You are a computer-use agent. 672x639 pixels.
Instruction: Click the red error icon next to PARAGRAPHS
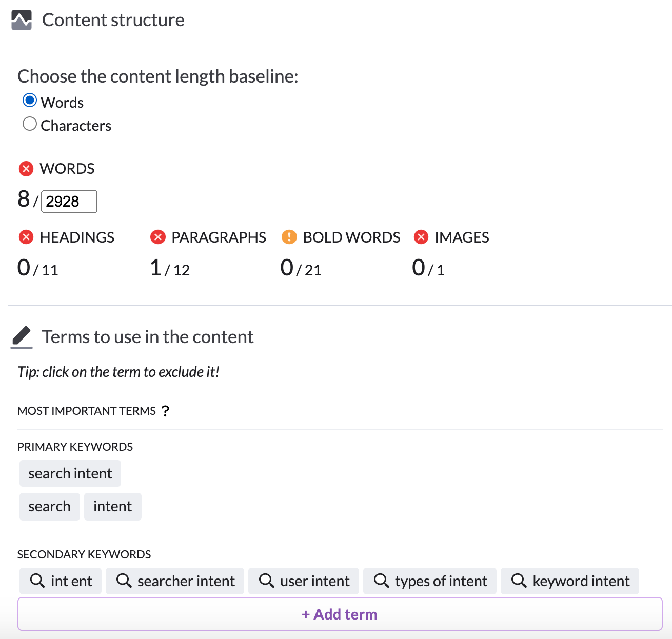pos(158,237)
